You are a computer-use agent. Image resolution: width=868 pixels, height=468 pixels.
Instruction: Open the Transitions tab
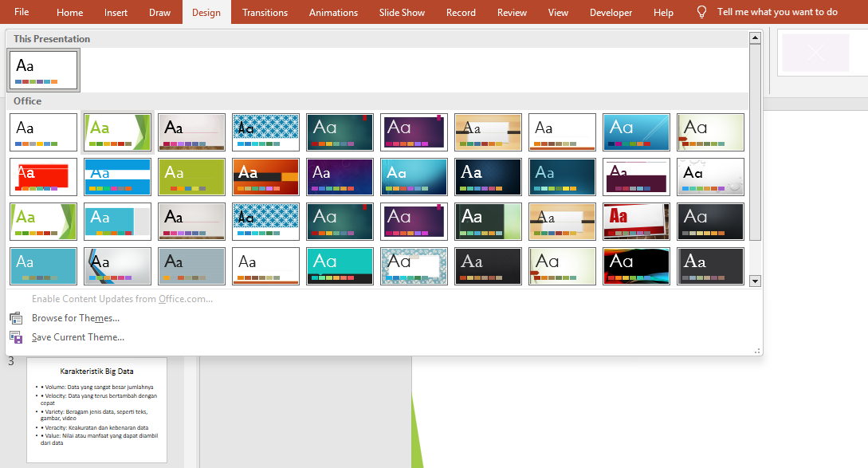(265, 12)
